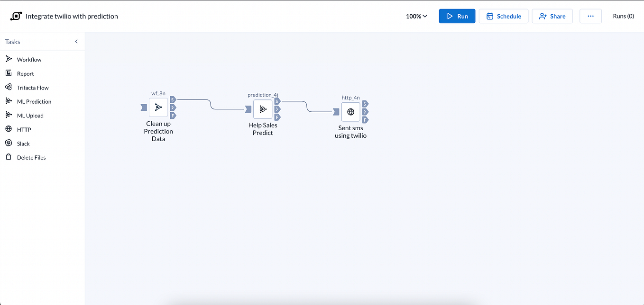The image size is (644, 305).
Task: Collapse the Tasks panel with the chevron
Action: click(76, 41)
